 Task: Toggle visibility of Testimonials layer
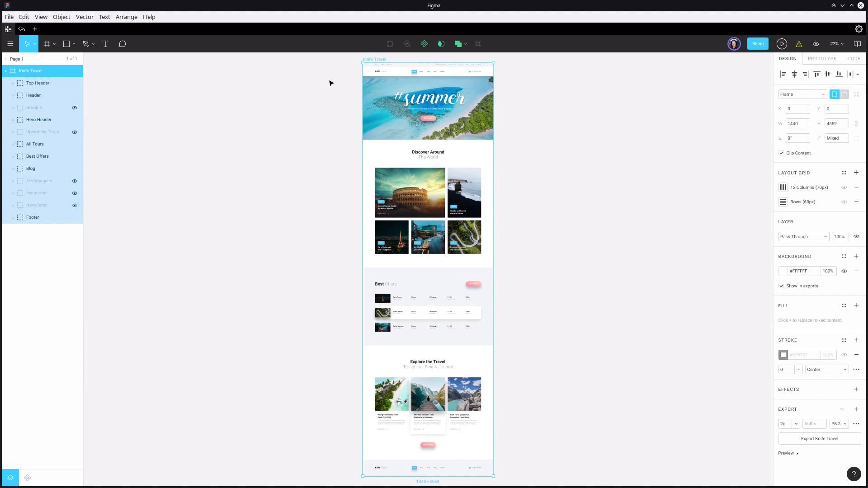point(75,181)
